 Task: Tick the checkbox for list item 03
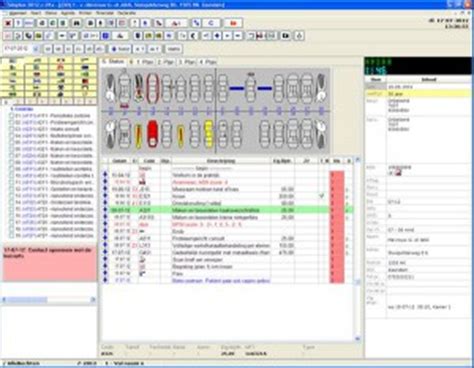click(12, 129)
